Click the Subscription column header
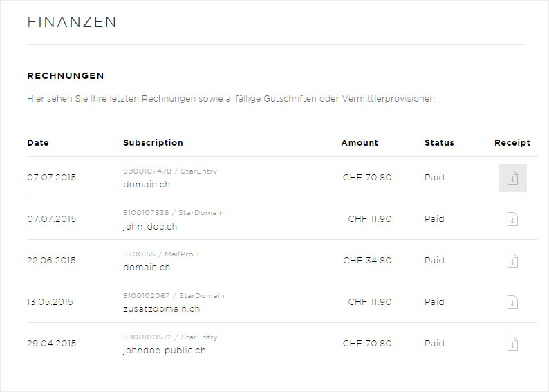The height and width of the screenshot is (392, 549). pyautogui.click(x=153, y=143)
